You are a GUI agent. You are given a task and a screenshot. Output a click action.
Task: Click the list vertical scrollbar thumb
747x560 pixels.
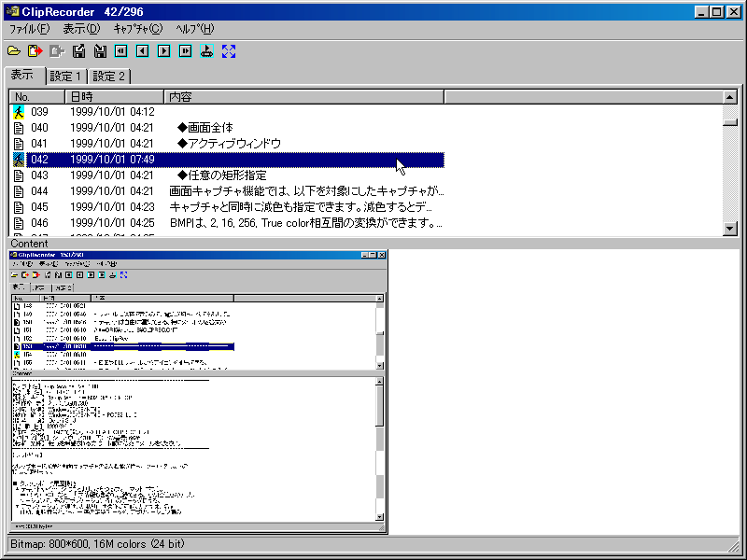730,122
